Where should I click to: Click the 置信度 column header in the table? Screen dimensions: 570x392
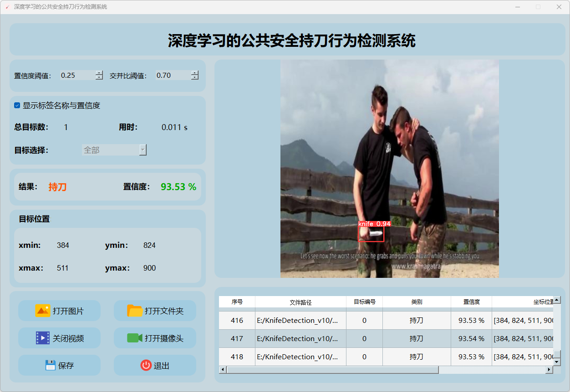(471, 302)
